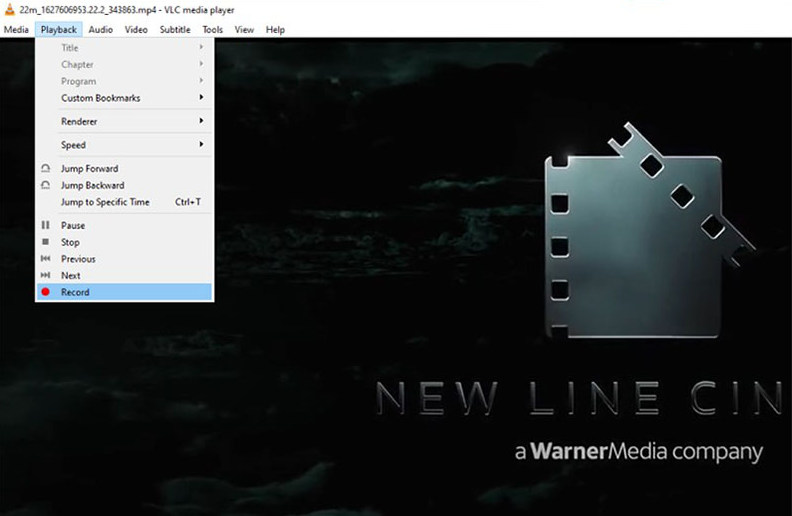Viewport: 792px width, 516px height.
Task: Expand the Title submenu arrow
Action: click(x=201, y=47)
